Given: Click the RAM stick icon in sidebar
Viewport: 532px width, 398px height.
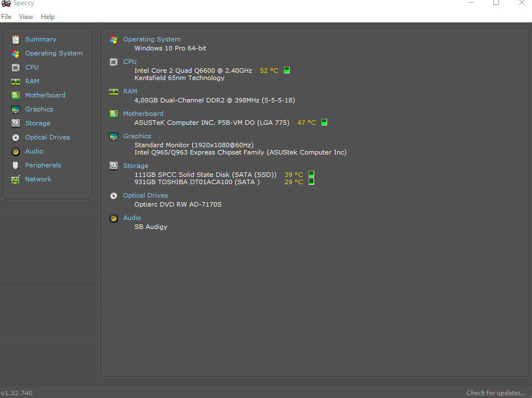Looking at the screenshot, I should coord(16,81).
